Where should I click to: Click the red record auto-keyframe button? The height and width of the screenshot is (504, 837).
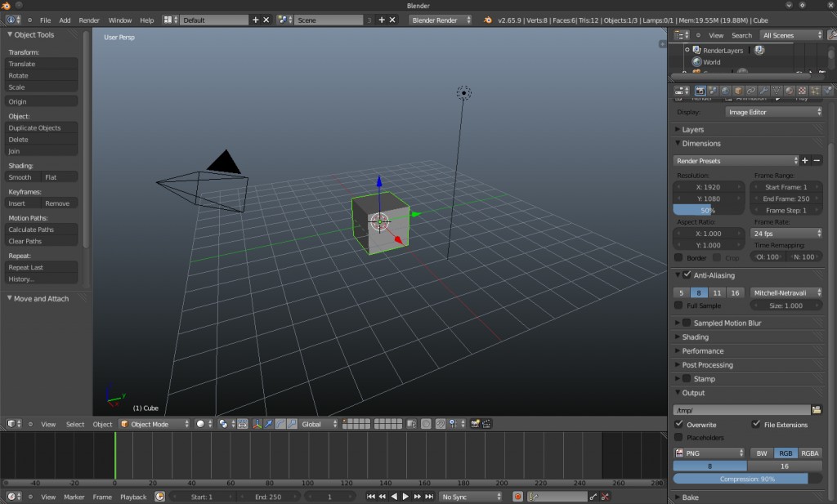[517, 497]
